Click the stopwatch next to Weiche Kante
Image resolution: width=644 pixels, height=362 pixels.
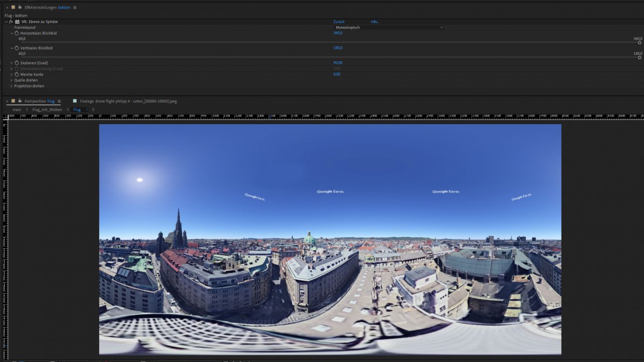(17, 74)
